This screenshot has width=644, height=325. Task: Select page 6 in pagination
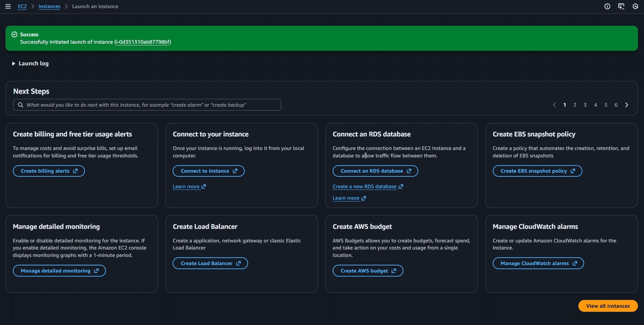coord(616,105)
